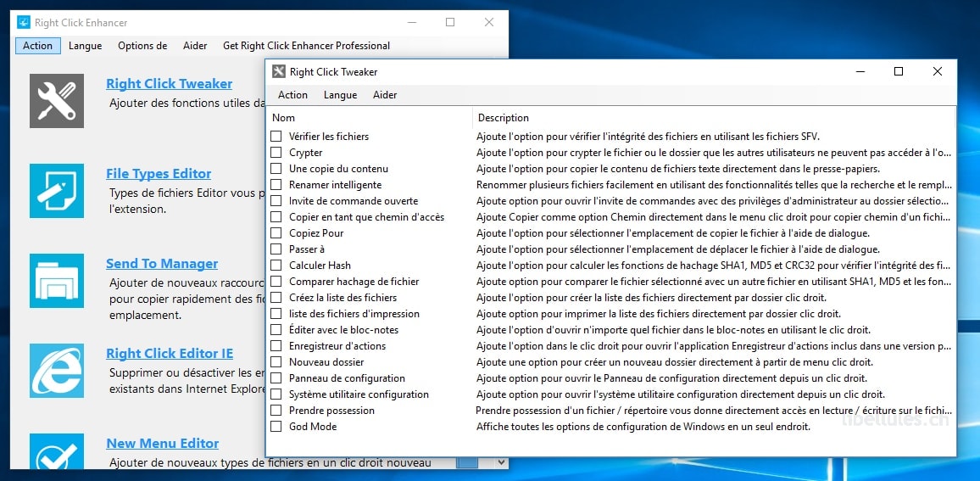
Task: Tick the Nouveau dossier checkbox
Action: click(x=276, y=361)
